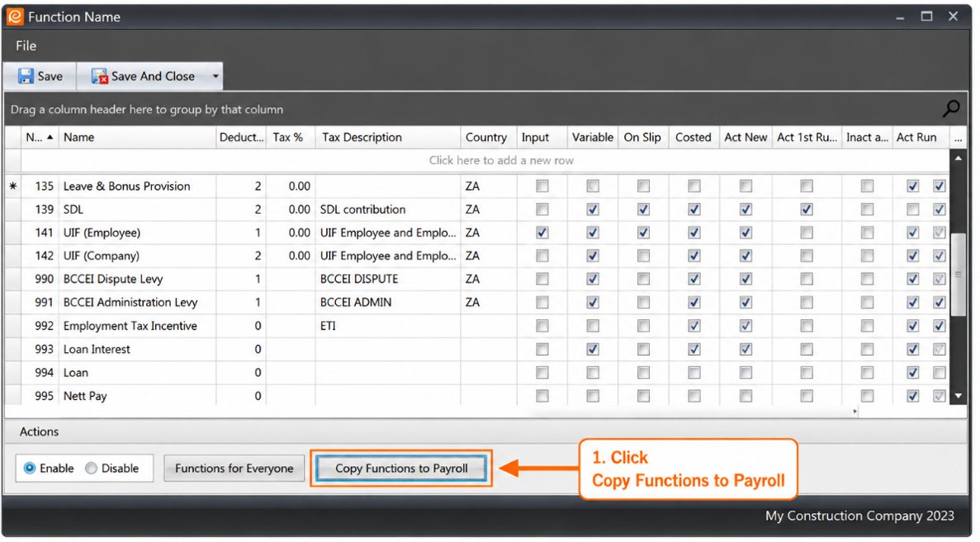Click the Save And Close icon

(x=99, y=76)
